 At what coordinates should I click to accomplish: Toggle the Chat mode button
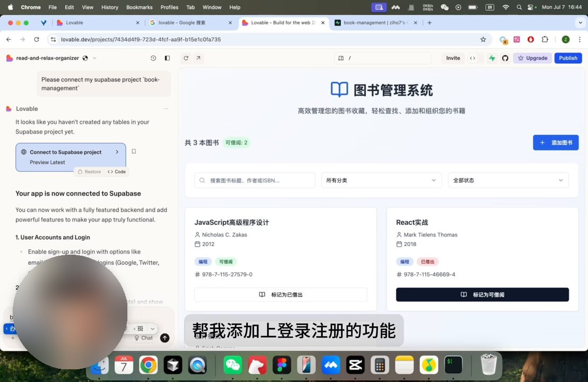point(144,338)
